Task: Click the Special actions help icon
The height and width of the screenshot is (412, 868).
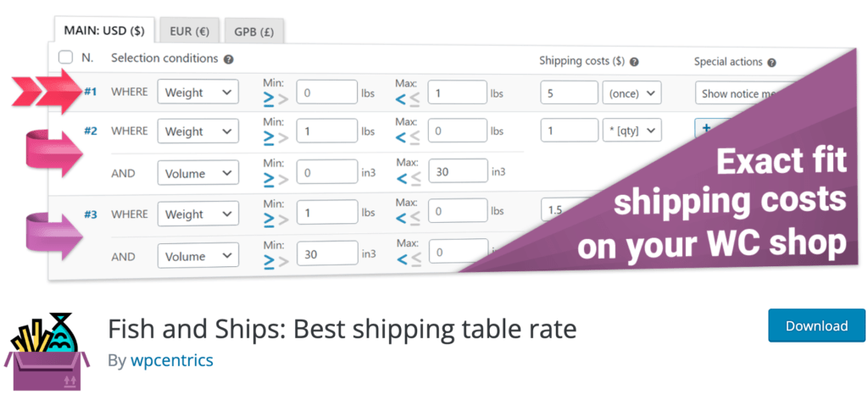Action: pos(771,63)
